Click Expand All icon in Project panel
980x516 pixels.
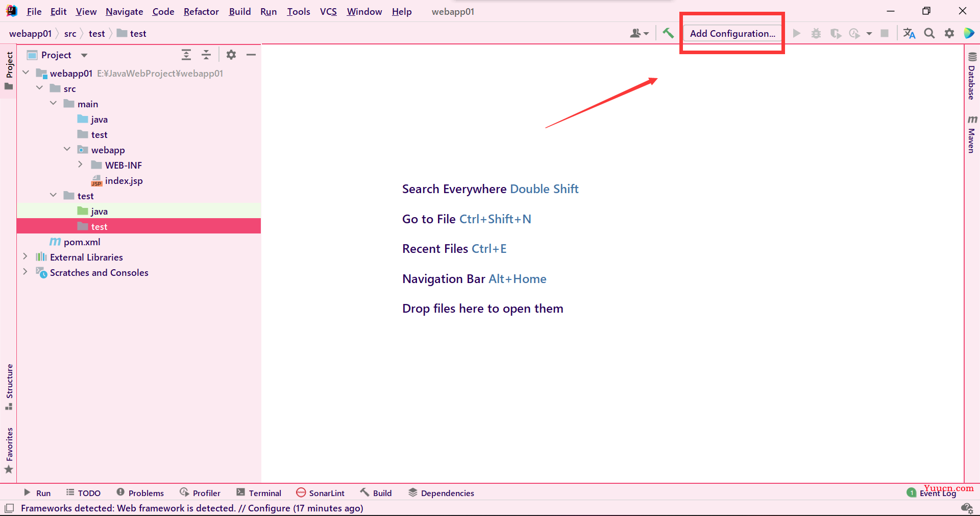coord(186,55)
